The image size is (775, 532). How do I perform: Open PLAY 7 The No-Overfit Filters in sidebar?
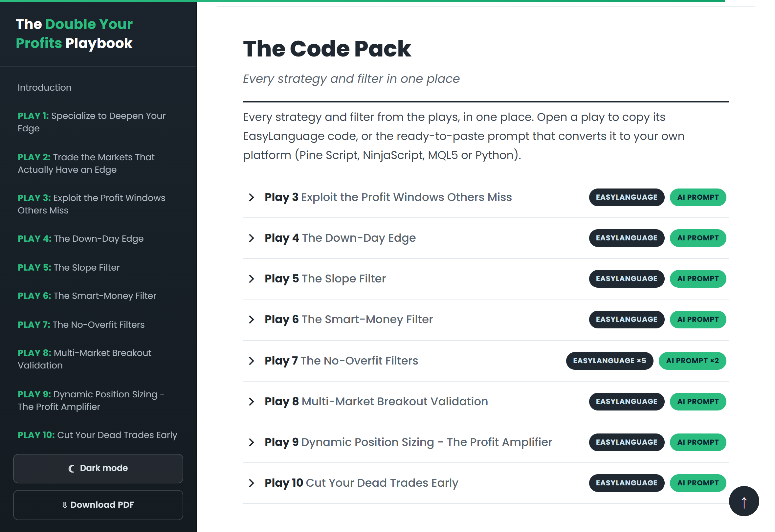(x=81, y=324)
